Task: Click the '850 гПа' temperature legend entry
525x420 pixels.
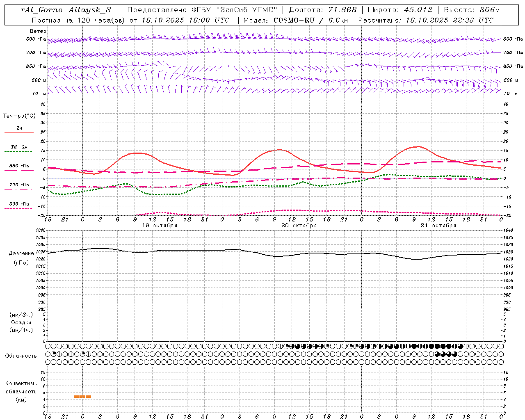Action: tap(19, 166)
